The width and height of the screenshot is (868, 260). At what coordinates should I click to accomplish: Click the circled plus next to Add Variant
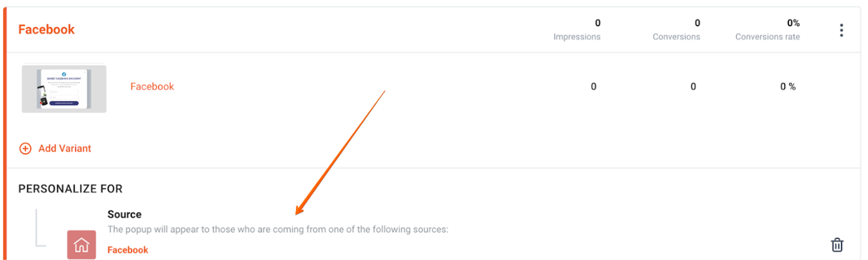[x=25, y=148]
